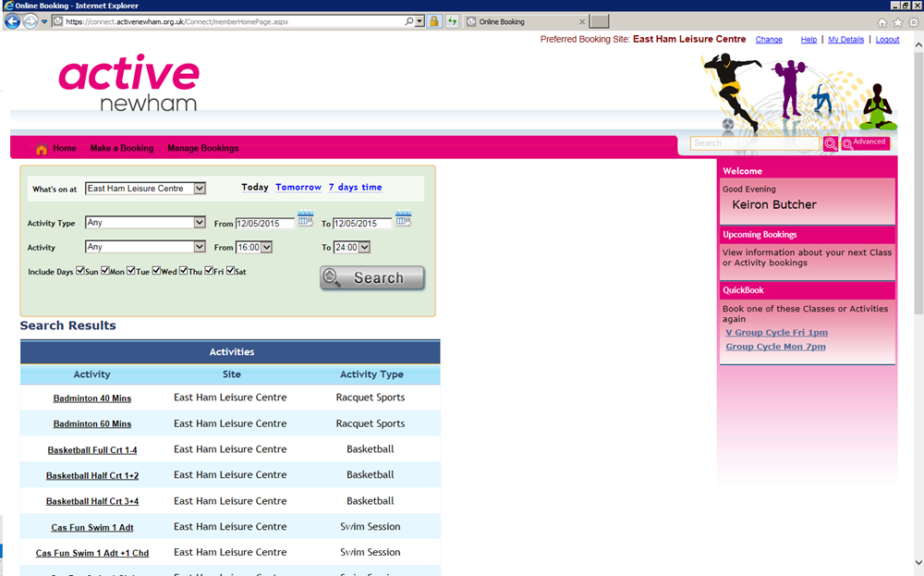924x576 pixels.
Task: Click the site Search text box
Action: [x=755, y=143]
